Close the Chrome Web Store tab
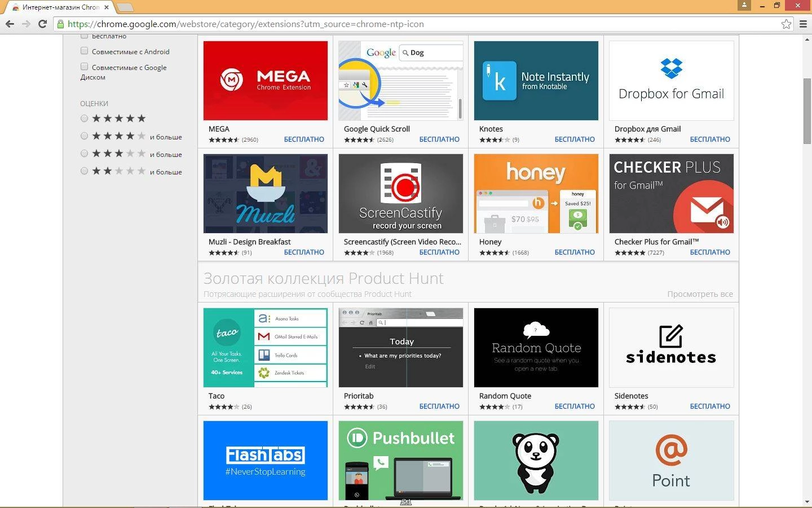812x508 pixels. click(x=107, y=7)
